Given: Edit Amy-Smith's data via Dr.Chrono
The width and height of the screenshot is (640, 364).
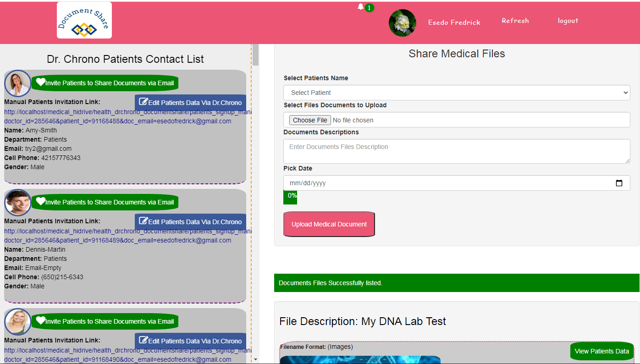Looking at the screenshot, I should click(190, 102).
